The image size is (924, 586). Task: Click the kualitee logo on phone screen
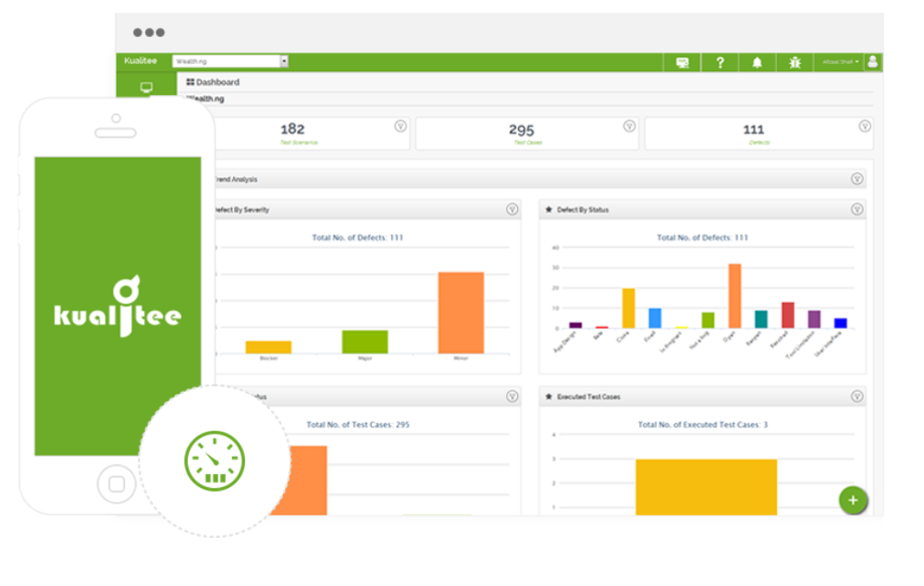[x=117, y=306]
